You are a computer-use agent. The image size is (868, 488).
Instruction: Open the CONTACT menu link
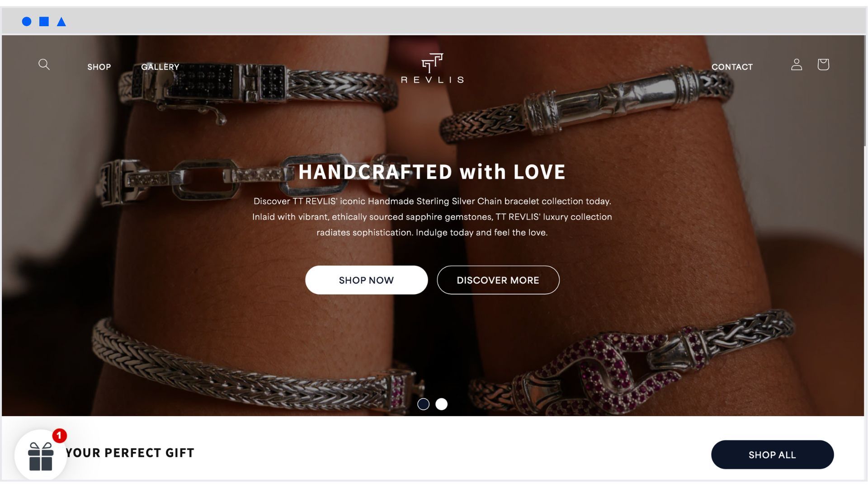(732, 67)
